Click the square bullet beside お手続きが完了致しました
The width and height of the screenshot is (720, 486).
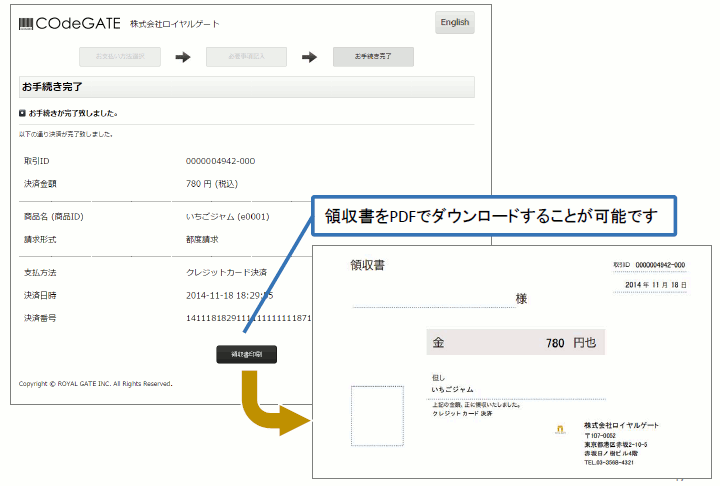23,113
